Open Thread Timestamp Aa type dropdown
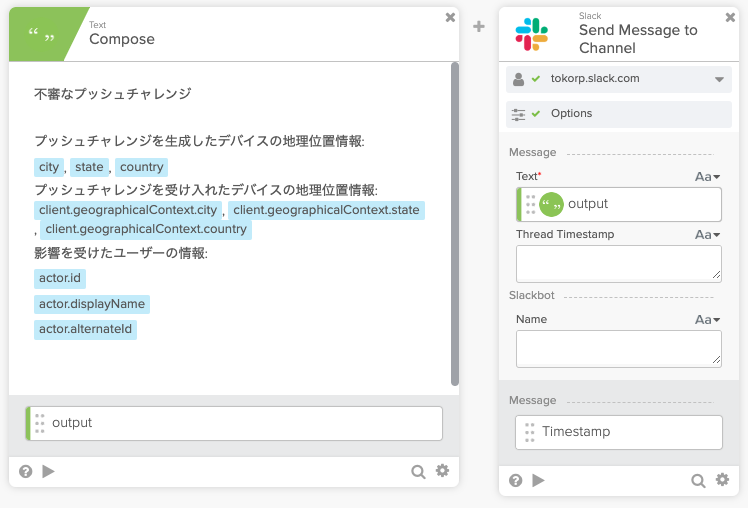Image resolution: width=748 pixels, height=508 pixels. [708, 235]
